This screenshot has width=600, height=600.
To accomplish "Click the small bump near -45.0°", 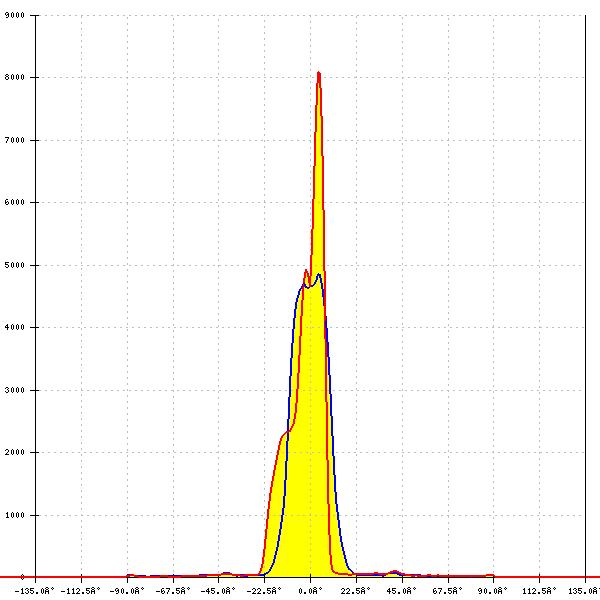I will click(x=226, y=573).
